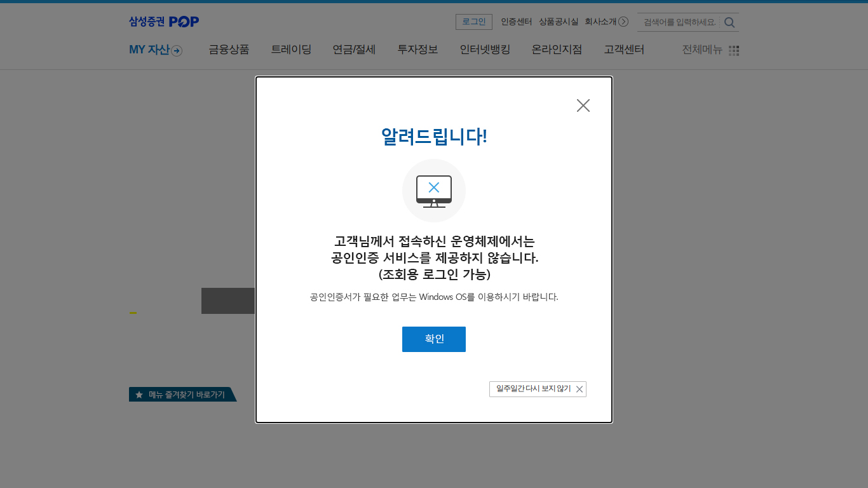Click the grid icon beside 전체메뉴

(x=734, y=51)
